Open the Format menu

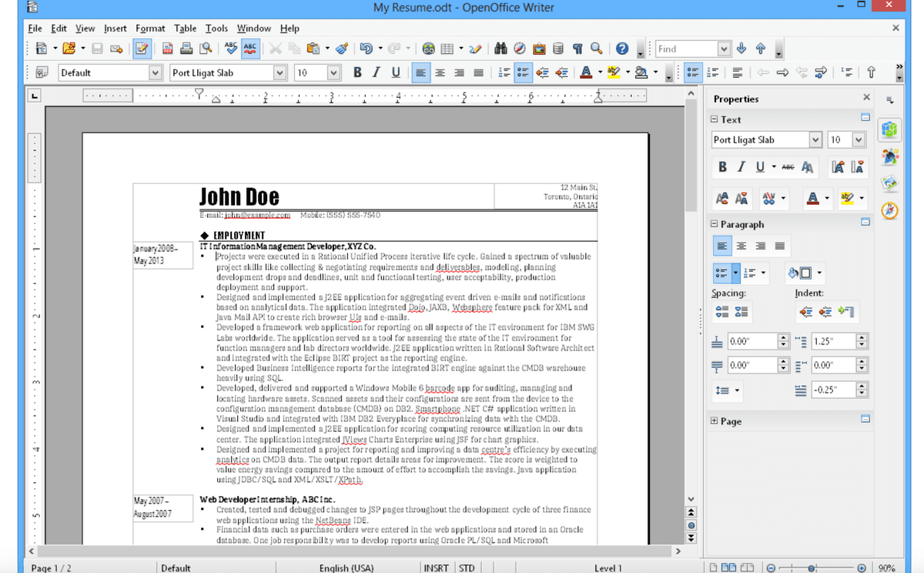[x=150, y=28]
